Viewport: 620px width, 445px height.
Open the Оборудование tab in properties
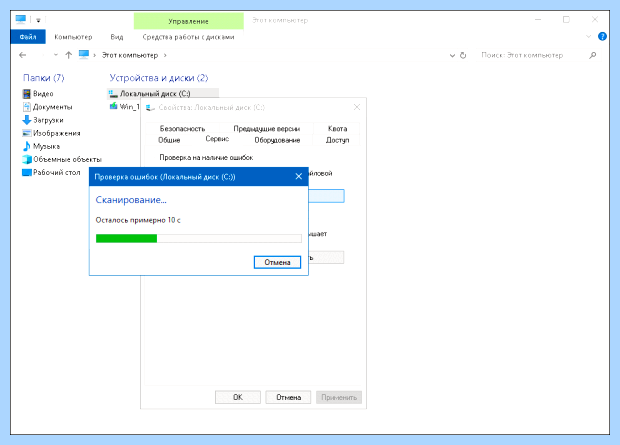(277, 140)
